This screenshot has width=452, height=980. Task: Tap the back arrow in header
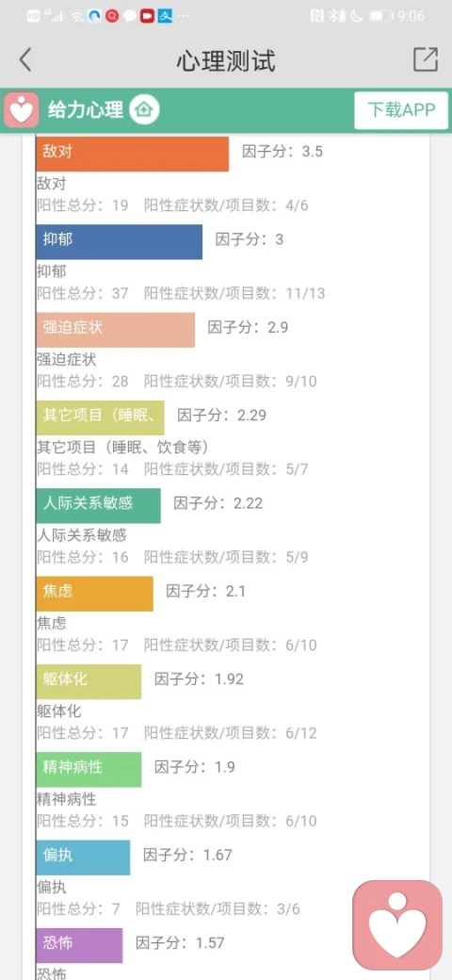[25, 60]
